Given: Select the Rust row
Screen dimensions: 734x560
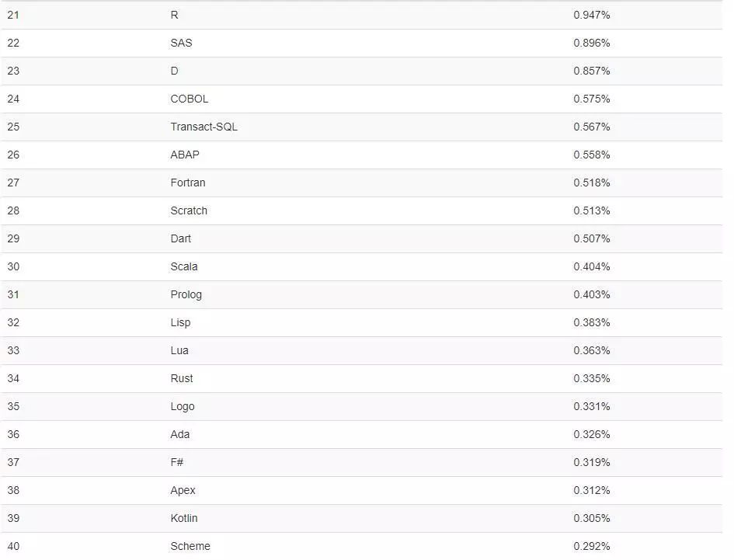Looking at the screenshot, I should 361,378.
